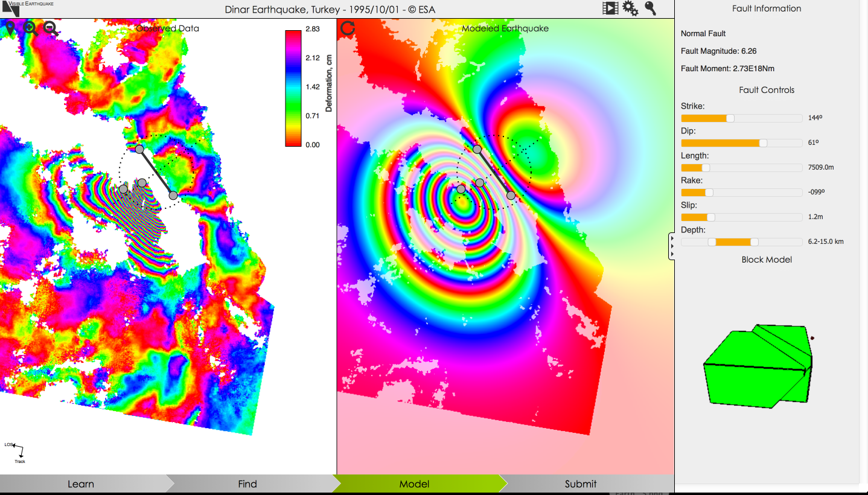Switch to the Learn tab
The width and height of the screenshot is (868, 495).
81,484
